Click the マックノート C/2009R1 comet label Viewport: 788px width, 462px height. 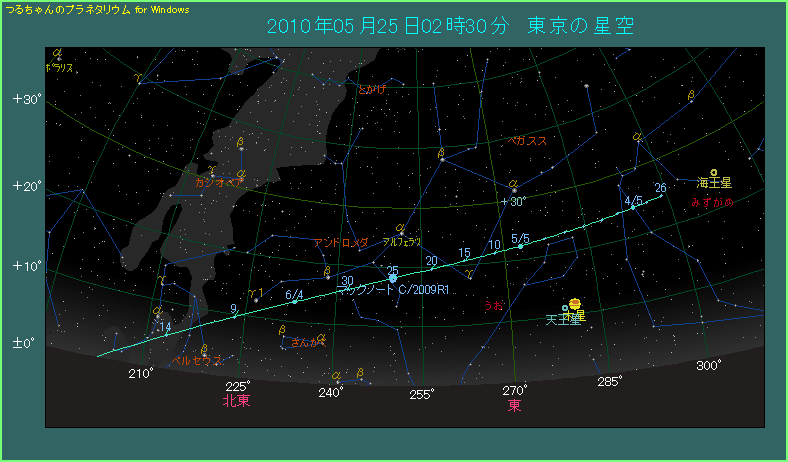point(393,291)
